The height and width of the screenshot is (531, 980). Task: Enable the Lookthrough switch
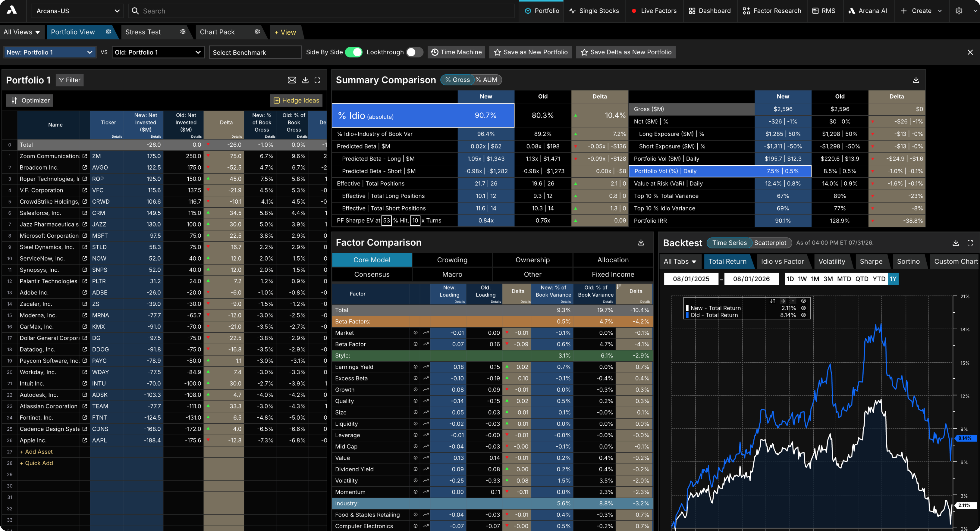click(415, 52)
